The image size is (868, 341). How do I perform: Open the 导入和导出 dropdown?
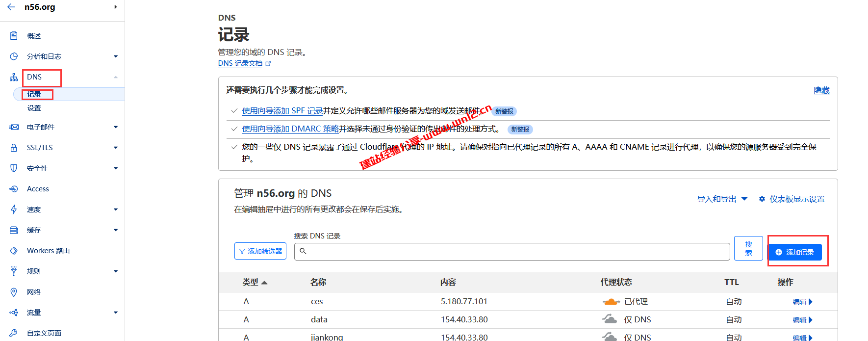[x=722, y=199]
